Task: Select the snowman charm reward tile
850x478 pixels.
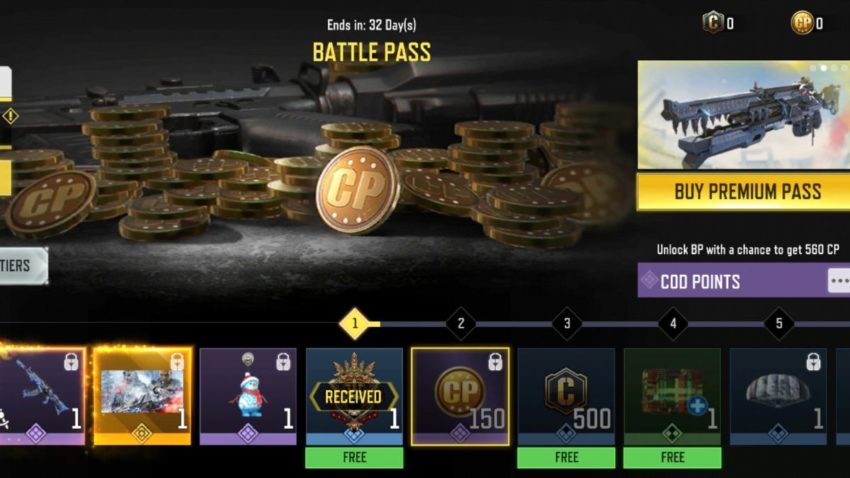Action: tap(248, 397)
